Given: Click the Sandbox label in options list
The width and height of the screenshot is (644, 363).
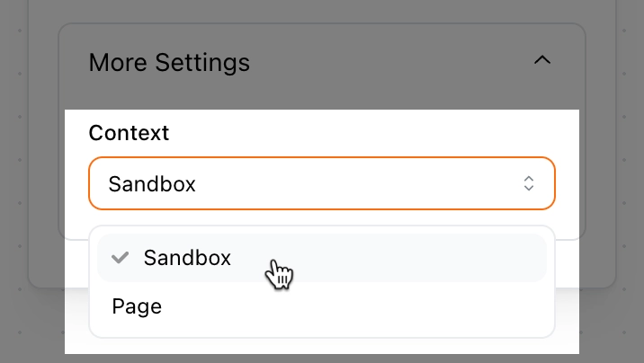Looking at the screenshot, I should pos(187,258).
